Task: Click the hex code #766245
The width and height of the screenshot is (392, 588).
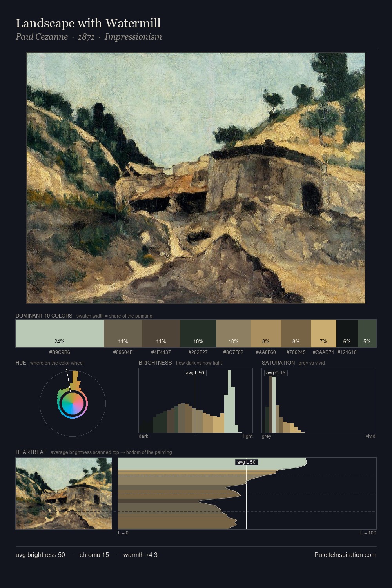Action: (296, 352)
